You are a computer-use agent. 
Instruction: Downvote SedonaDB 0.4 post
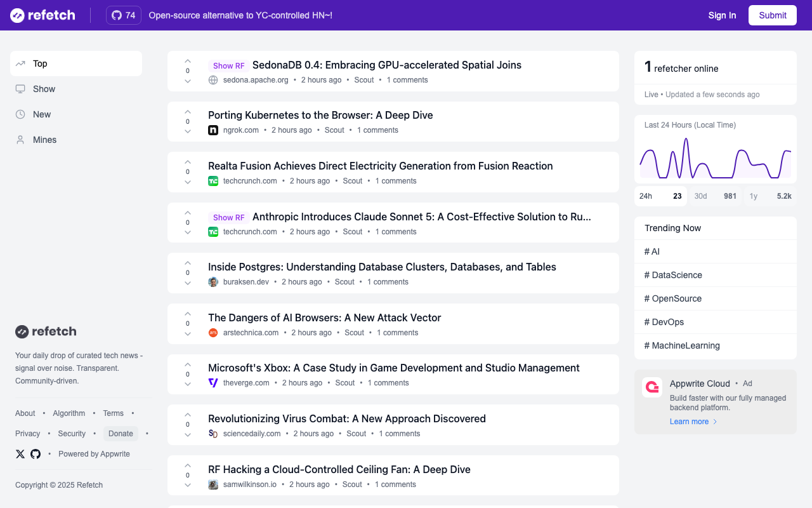[x=188, y=81]
